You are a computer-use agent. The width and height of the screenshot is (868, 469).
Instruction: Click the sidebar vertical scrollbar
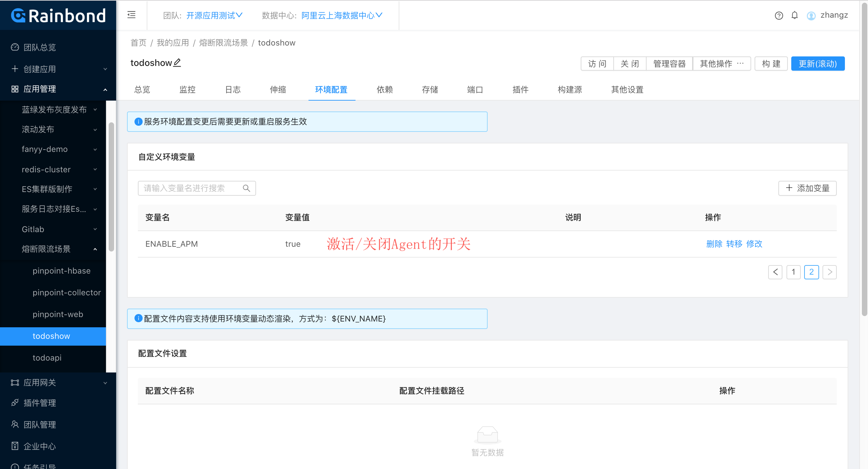coord(111,187)
